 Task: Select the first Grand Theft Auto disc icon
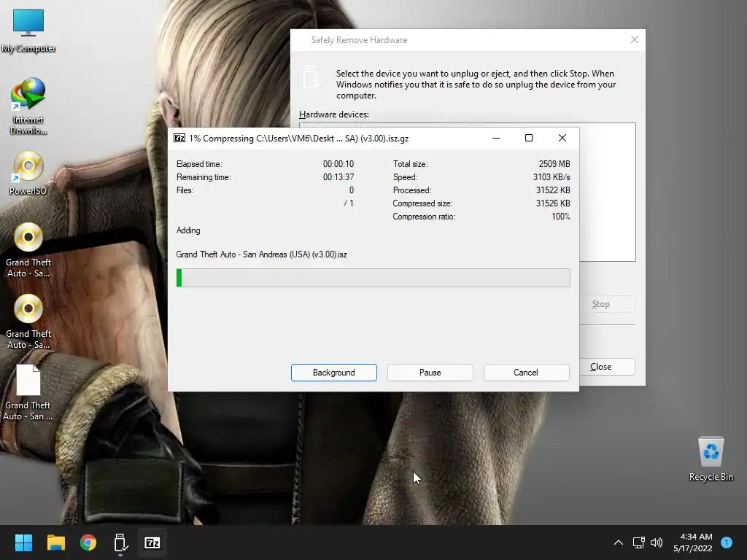point(28,250)
